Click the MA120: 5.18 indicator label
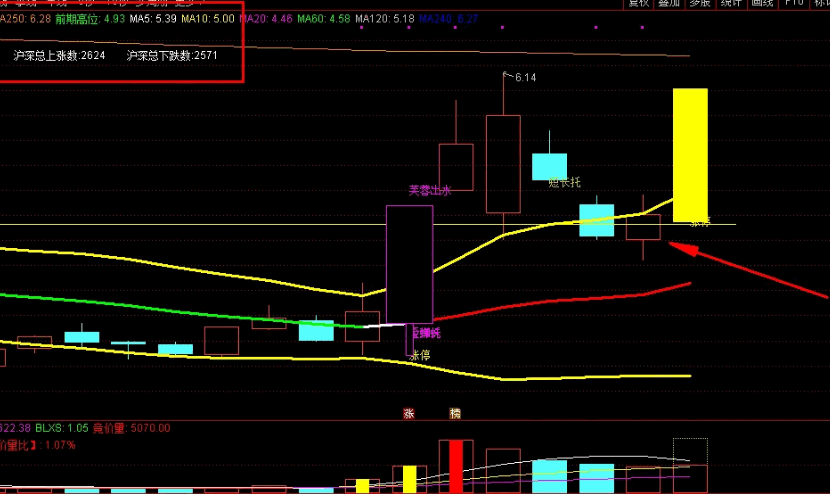This screenshot has height=494, width=830. [384, 19]
